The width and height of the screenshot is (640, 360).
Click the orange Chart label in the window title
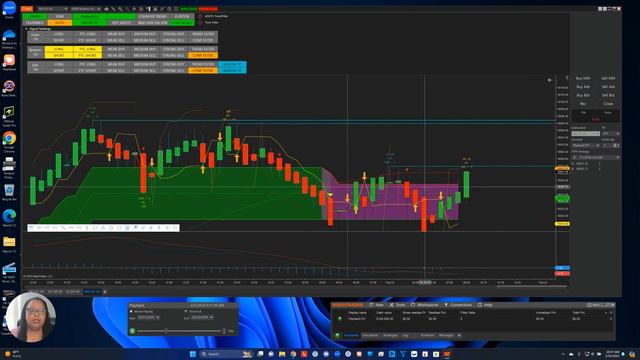tap(27, 9)
